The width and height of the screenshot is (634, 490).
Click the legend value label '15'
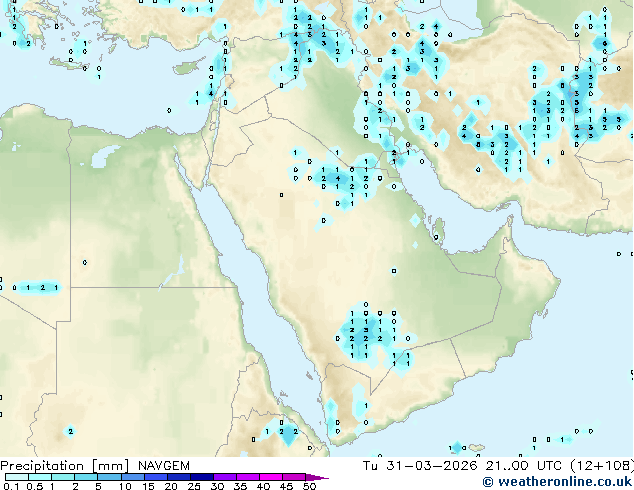(x=148, y=486)
